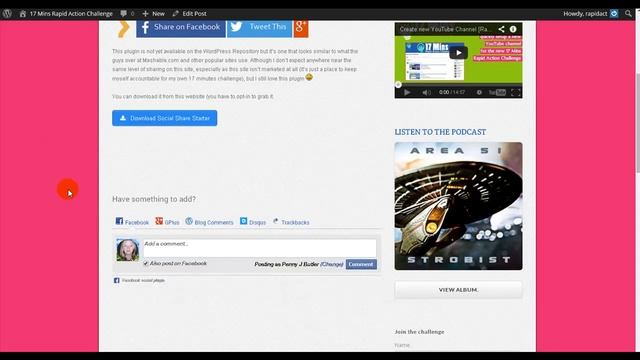The height and width of the screenshot is (360, 640).
Task: Click commenter profile picture thumbnail
Action: (x=128, y=250)
